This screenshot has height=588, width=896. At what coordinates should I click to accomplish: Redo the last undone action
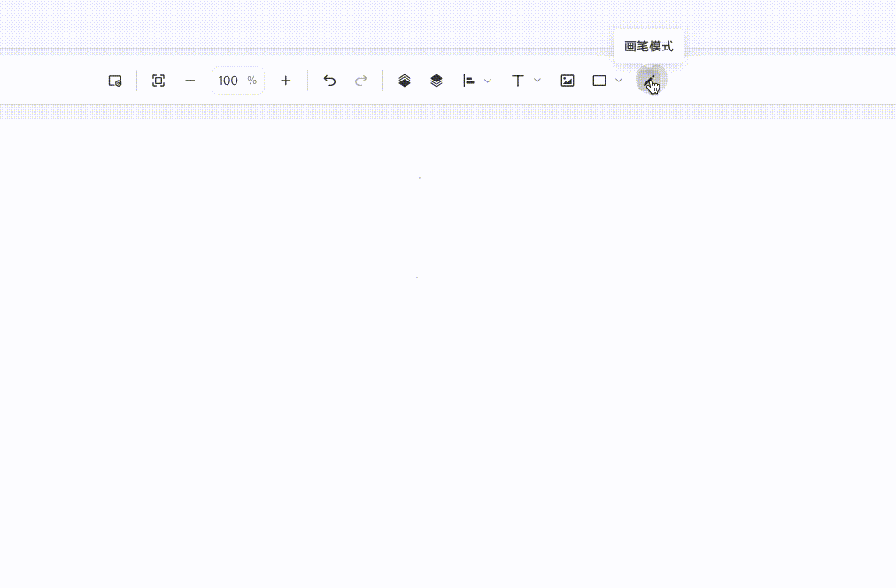point(360,81)
